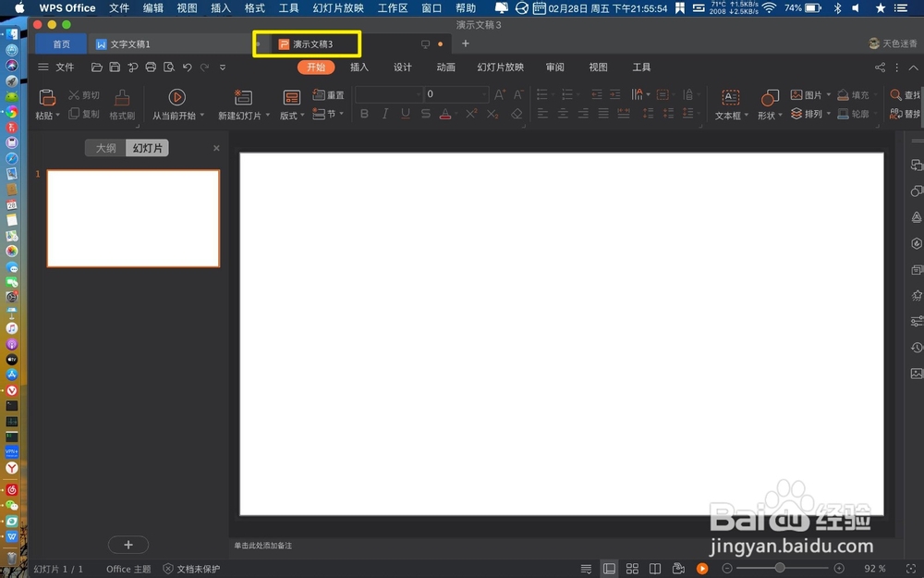Expand the New Slide (新建幻灯片) dropdown

coord(268,115)
